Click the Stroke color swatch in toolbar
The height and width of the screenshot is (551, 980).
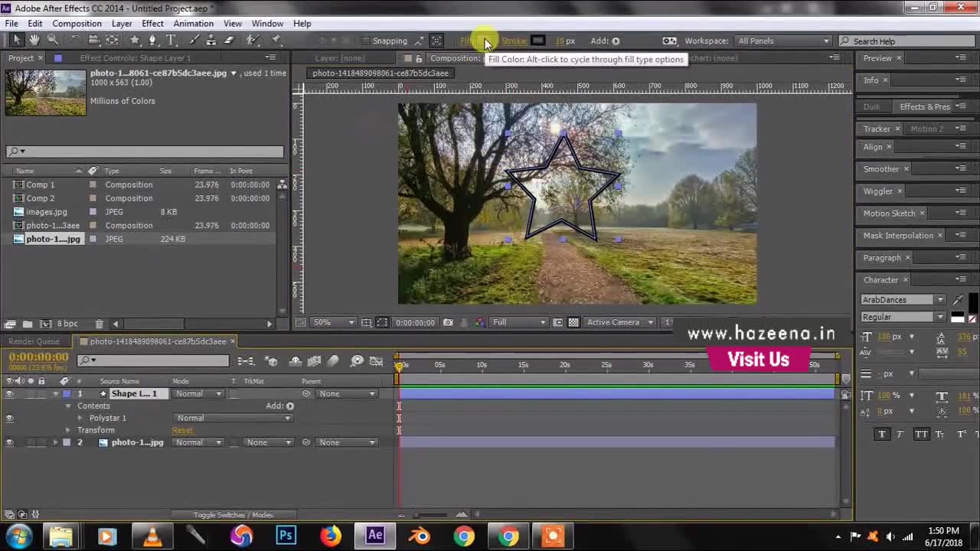coord(538,41)
